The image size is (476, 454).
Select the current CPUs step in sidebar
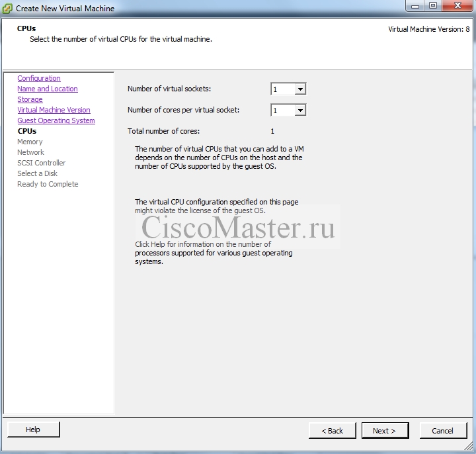click(x=27, y=131)
